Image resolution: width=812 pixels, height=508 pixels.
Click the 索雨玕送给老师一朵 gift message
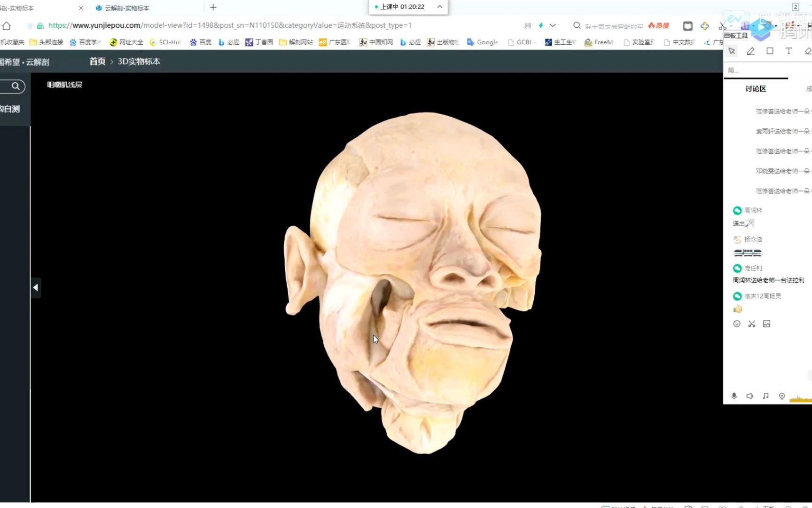783,131
